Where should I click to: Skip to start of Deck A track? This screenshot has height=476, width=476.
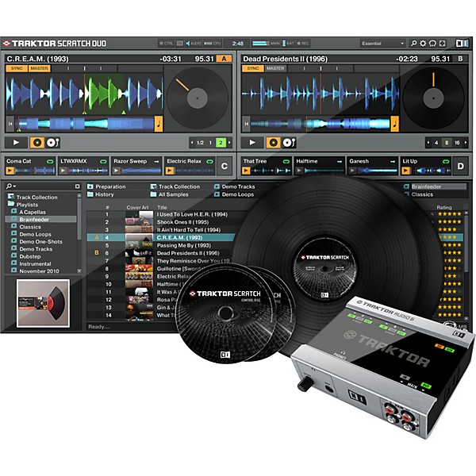(10, 124)
